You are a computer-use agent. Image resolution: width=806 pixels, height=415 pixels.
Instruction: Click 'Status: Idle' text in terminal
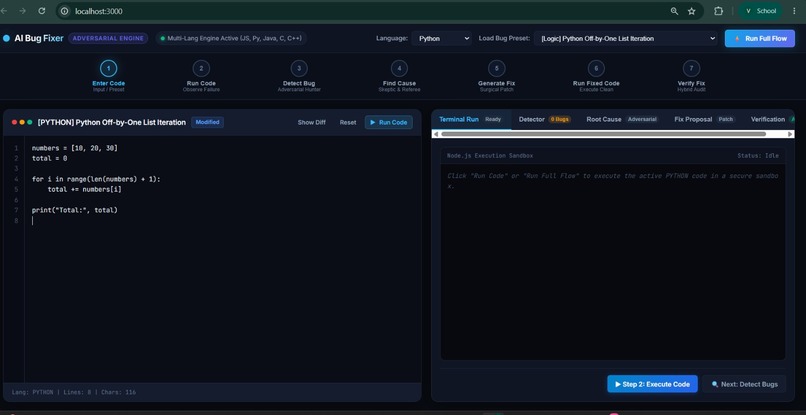(758, 155)
